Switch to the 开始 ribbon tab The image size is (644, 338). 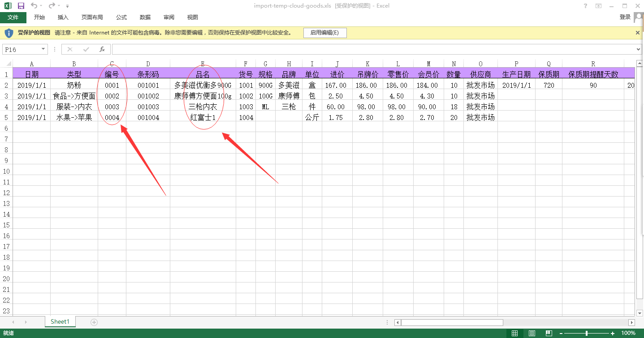point(39,17)
